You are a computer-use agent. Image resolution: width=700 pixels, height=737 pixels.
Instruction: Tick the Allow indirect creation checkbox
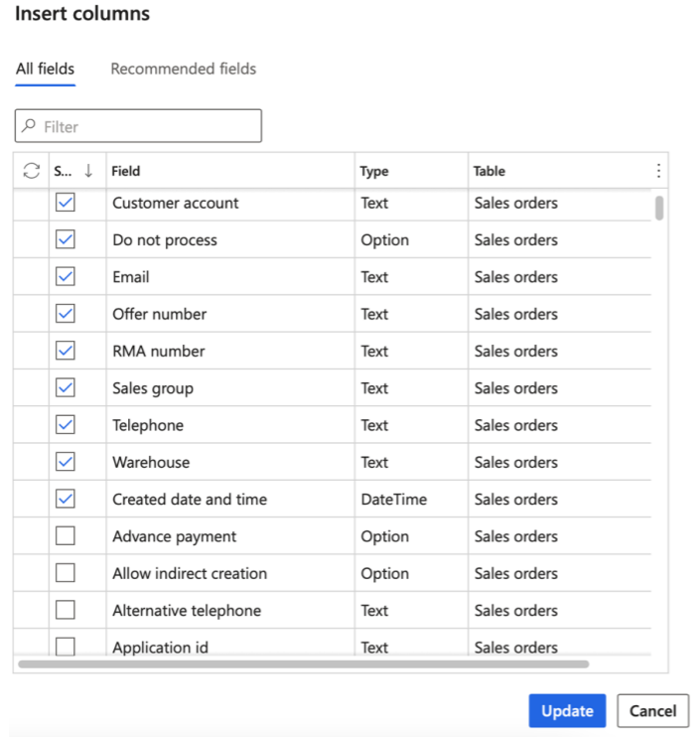tap(66, 573)
